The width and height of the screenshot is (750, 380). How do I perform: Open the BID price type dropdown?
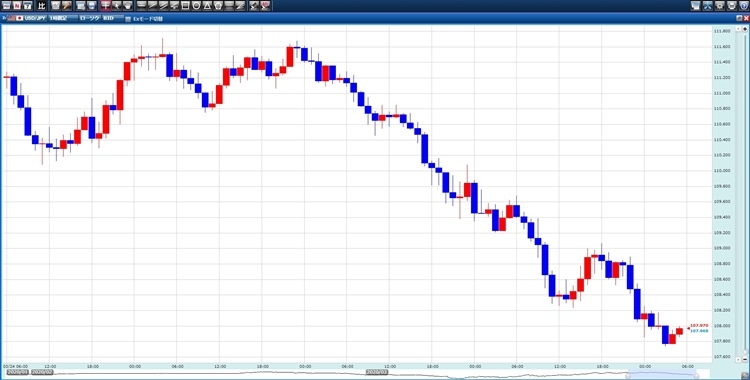[x=113, y=18]
